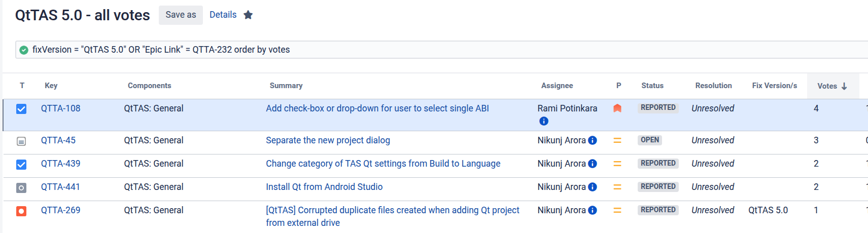Click in the JQL query field
The height and width of the screenshot is (233, 868).
coord(441,50)
